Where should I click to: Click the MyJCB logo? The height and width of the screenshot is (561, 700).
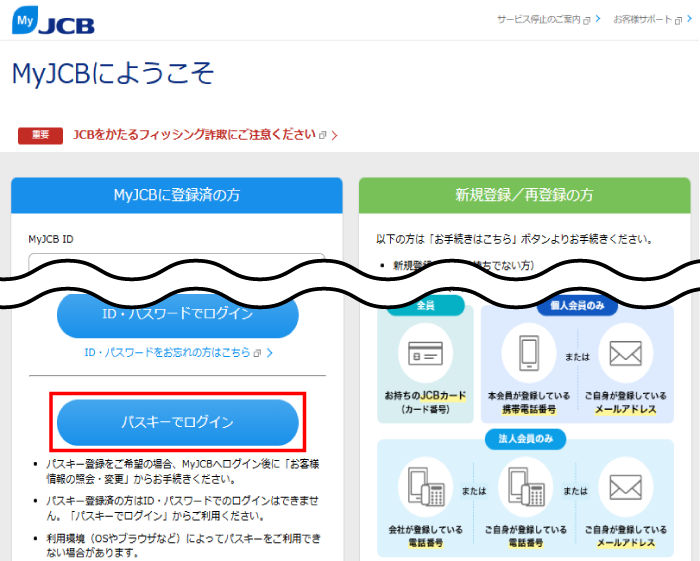[53, 20]
